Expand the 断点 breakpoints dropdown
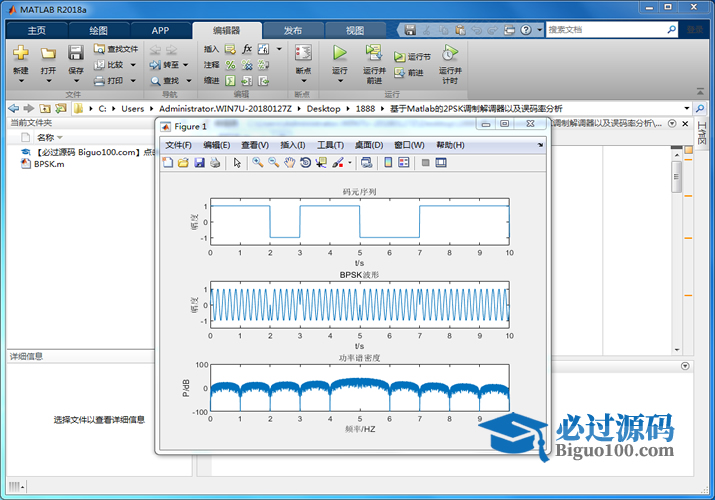715x500 pixels. 303,72
